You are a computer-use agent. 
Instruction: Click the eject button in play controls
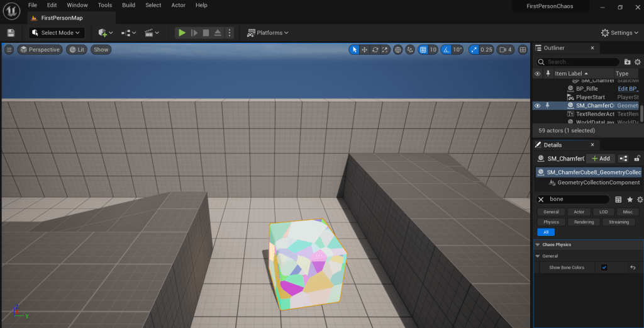click(x=218, y=33)
